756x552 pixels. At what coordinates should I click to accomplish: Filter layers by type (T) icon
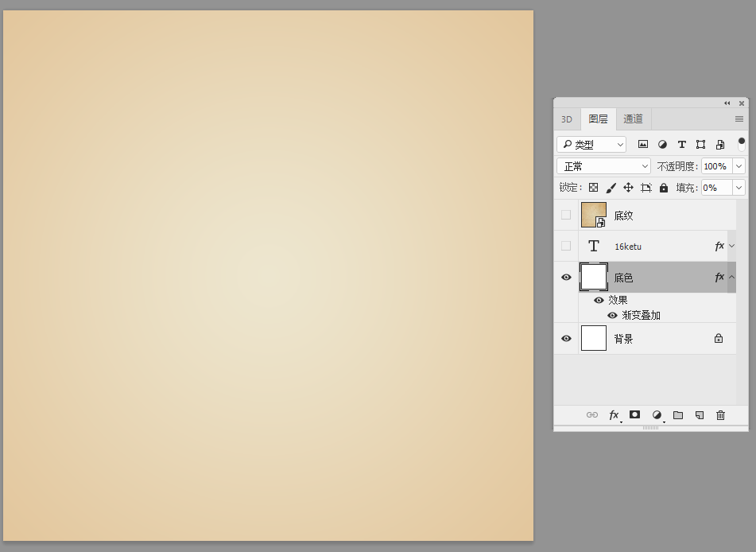pyautogui.click(x=682, y=144)
